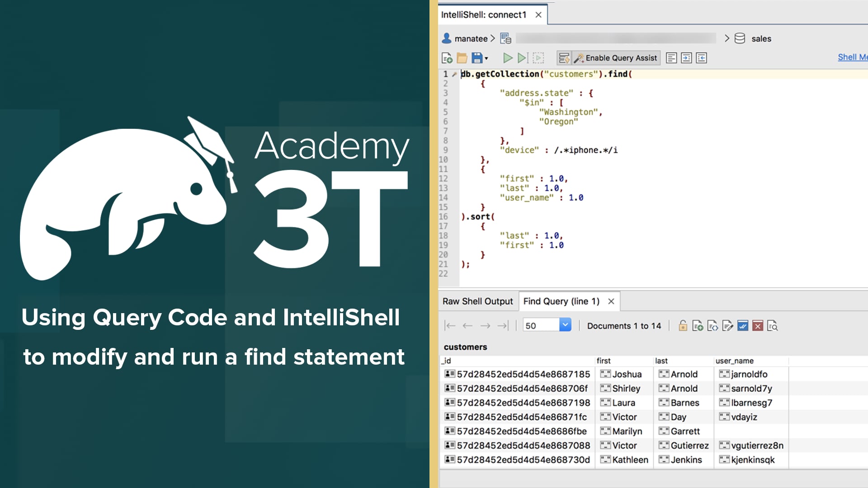Switch to Raw Shell Output tab
Viewport: 868px width, 488px height.
click(x=477, y=301)
